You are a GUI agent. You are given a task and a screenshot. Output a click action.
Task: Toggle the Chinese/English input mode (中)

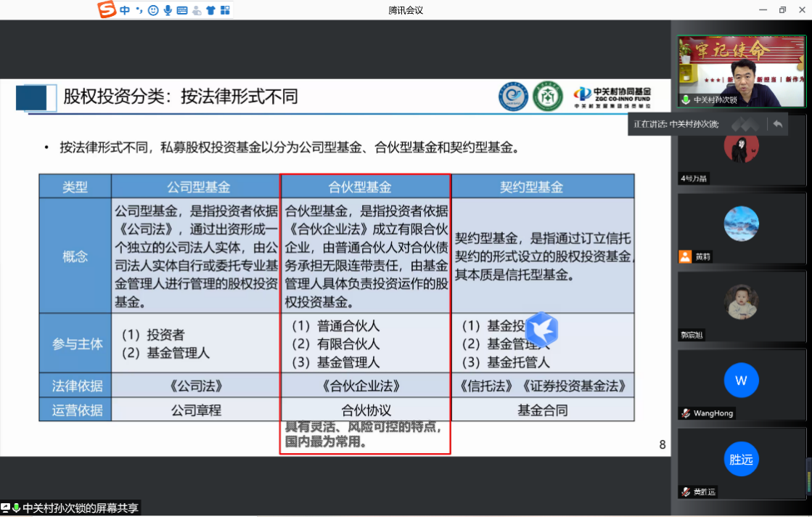click(x=126, y=10)
